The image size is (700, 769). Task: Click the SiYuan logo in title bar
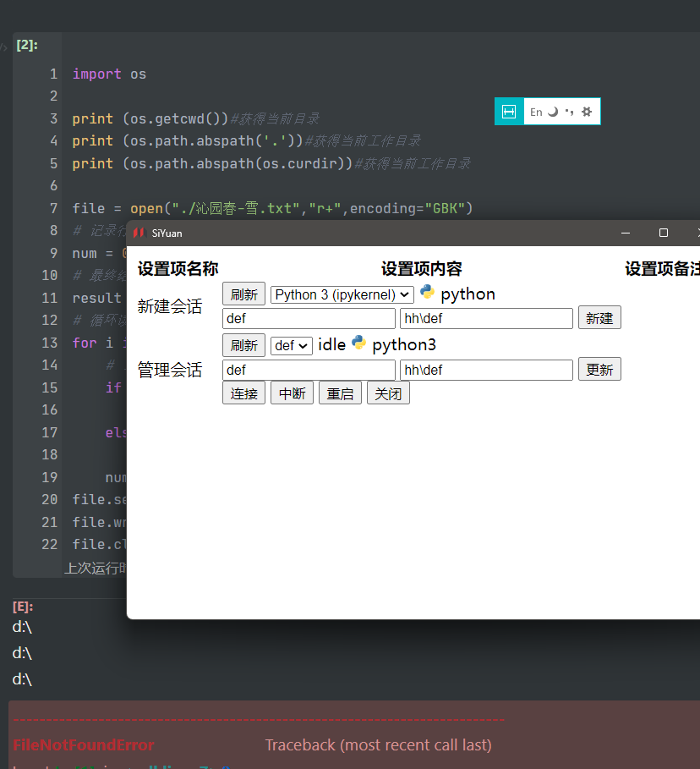pyautogui.click(x=139, y=233)
